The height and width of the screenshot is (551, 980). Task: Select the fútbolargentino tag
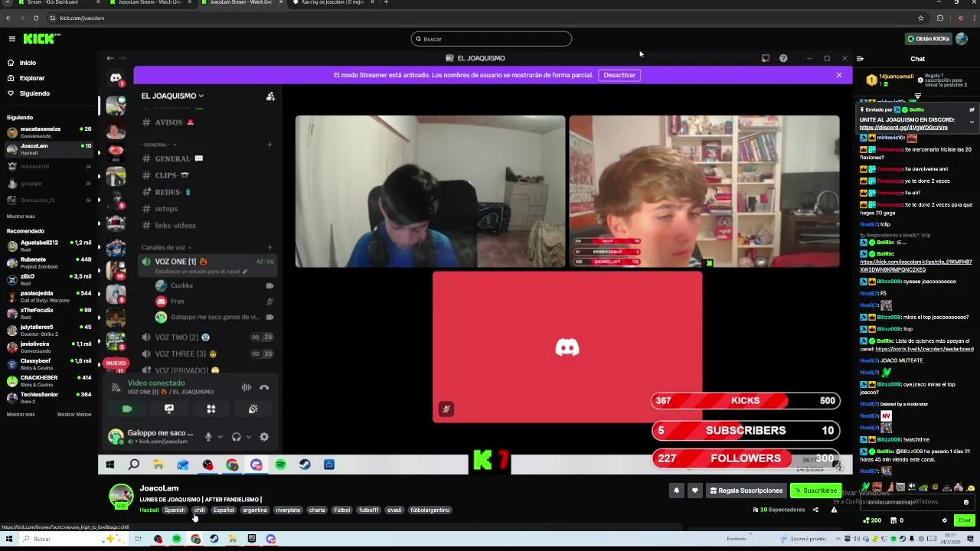point(430,510)
